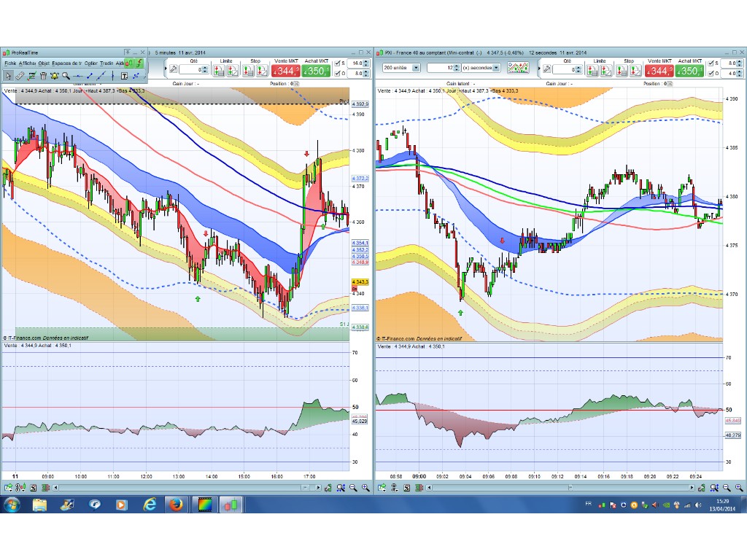The image size is (747, 560).
Task: Adjust the 12 period stepper in right chart
Action: click(457, 68)
